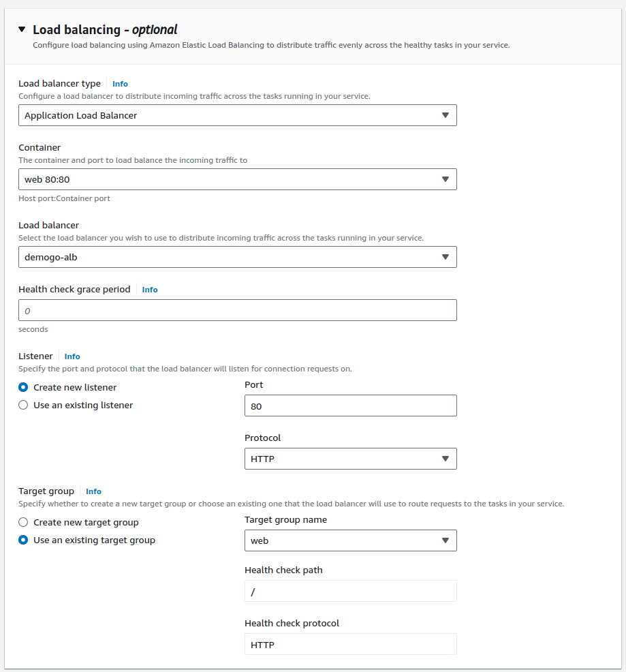This screenshot has height=672, width=626.
Task: Click the Load balancing optional heading
Action: (105, 29)
